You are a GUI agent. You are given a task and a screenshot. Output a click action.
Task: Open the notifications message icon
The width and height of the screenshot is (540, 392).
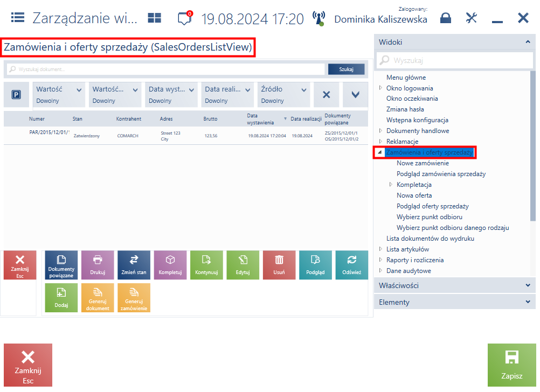pos(185,18)
